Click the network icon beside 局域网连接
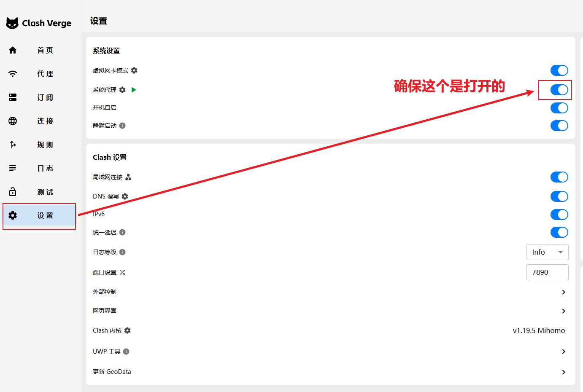This screenshot has height=392, width=583. [x=128, y=177]
